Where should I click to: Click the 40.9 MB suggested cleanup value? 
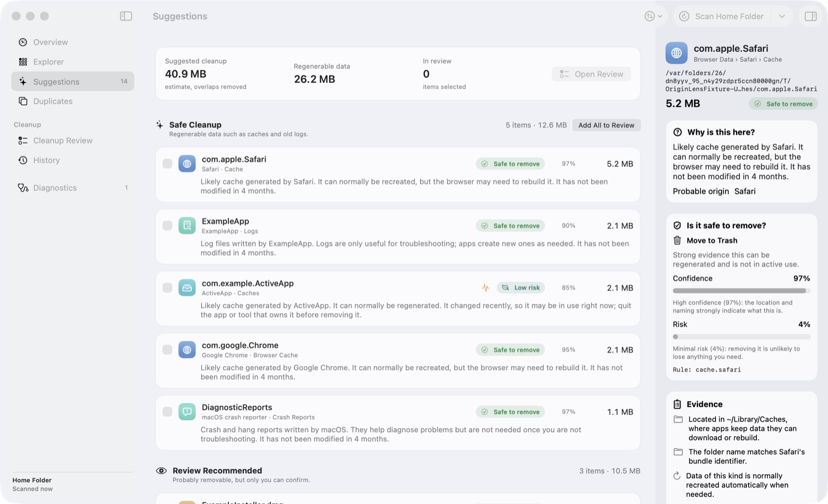tap(186, 74)
